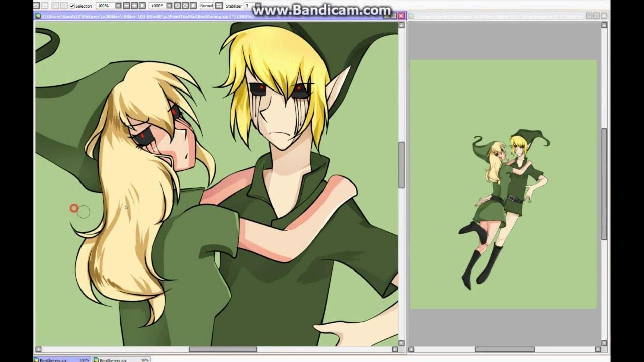
Task: Minimize the second canvas window
Action: point(589,16)
